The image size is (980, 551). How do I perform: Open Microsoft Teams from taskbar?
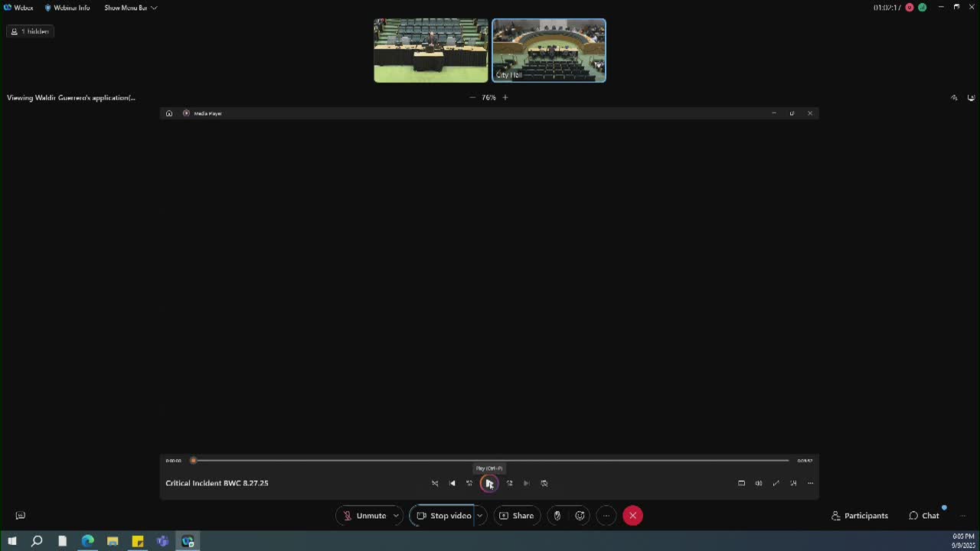[162, 541]
